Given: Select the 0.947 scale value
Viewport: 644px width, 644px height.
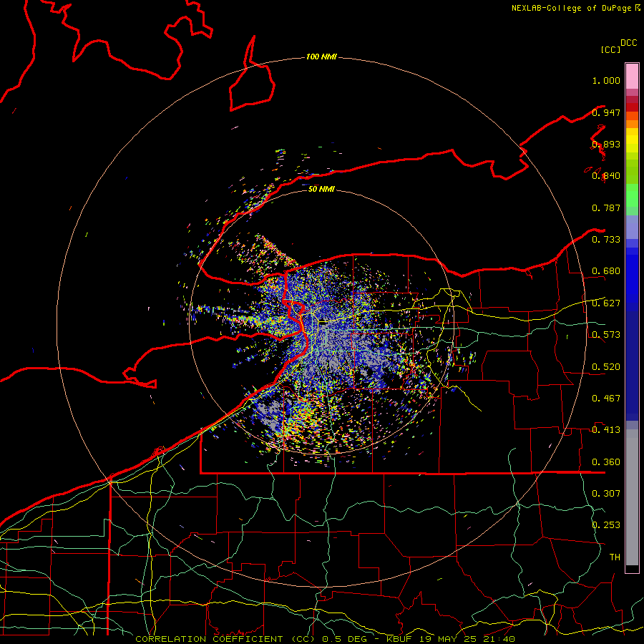Looking at the screenshot, I should tap(606, 112).
